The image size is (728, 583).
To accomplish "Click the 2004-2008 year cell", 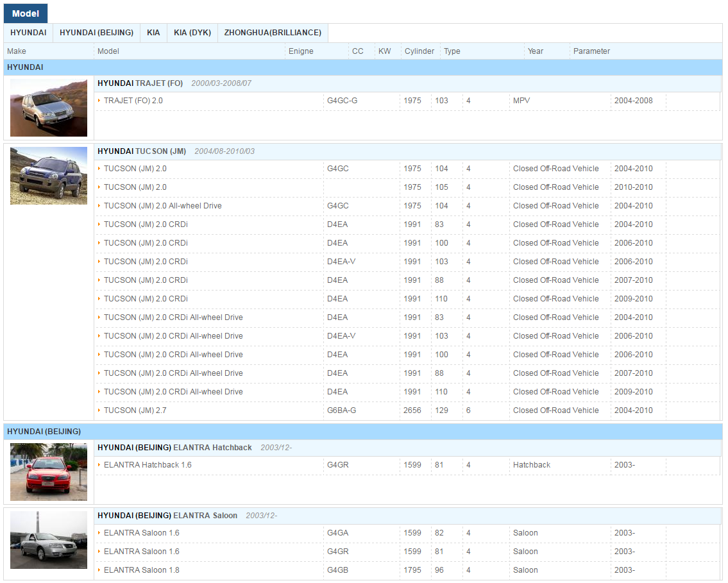I will (633, 101).
